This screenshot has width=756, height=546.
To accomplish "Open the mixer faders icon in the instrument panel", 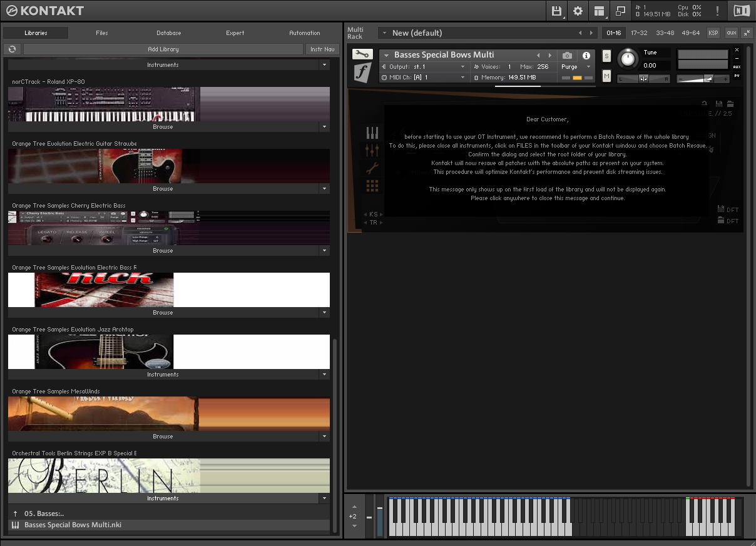I will tap(372, 150).
